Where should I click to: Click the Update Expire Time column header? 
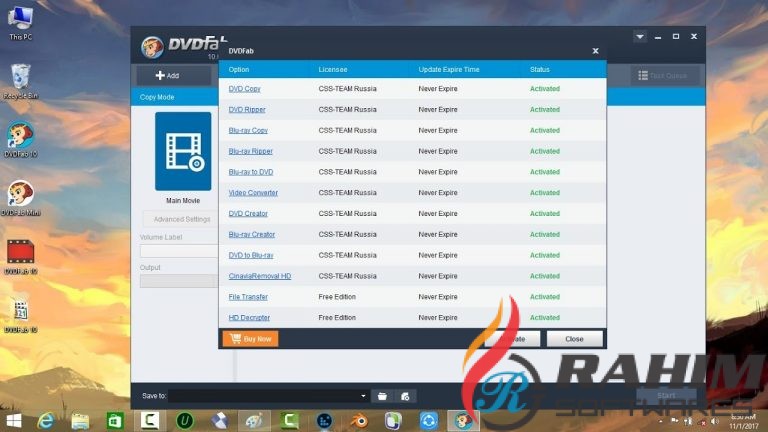tap(449, 70)
